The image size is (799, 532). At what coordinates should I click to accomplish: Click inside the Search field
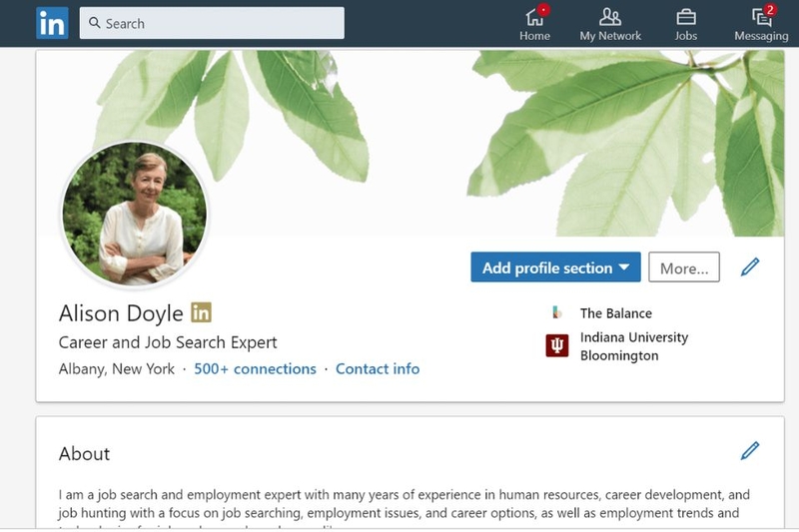(212, 23)
